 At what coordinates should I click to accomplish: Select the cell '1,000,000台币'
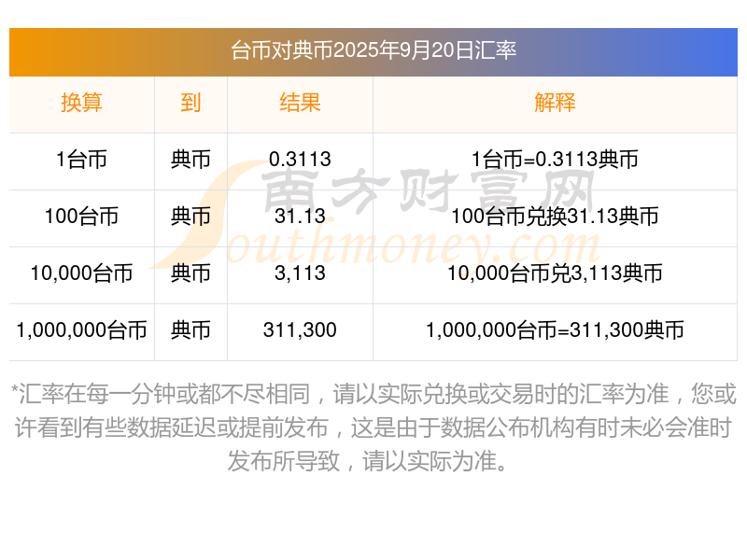(x=81, y=330)
